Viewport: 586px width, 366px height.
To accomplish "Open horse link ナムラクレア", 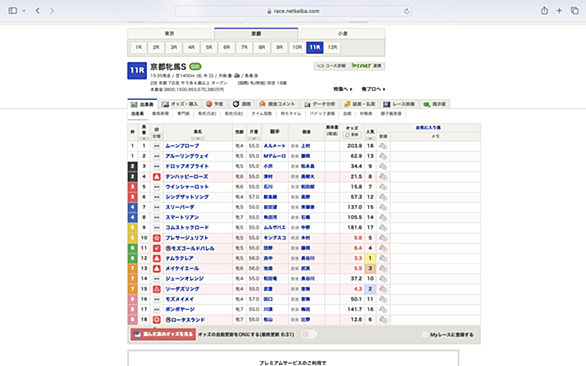I will pos(179,258).
